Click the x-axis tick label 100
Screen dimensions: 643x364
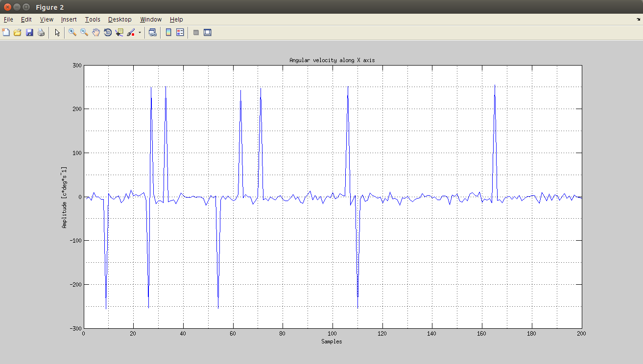(333, 334)
